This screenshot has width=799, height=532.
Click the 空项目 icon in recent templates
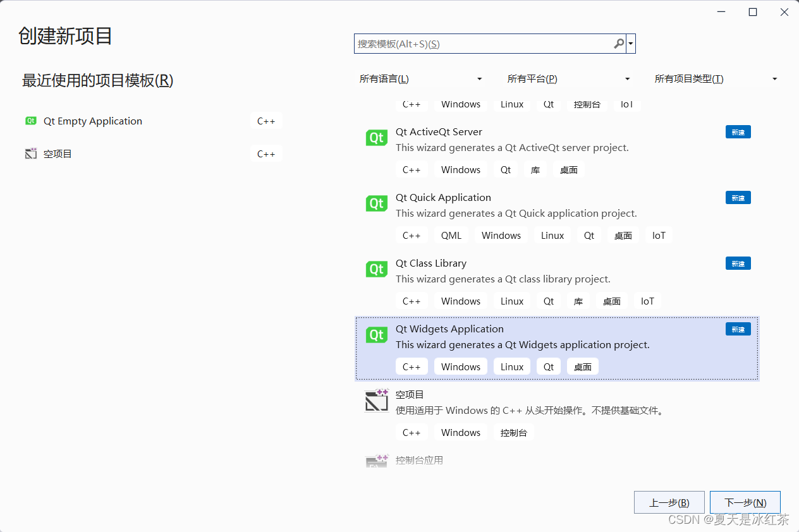pos(30,154)
